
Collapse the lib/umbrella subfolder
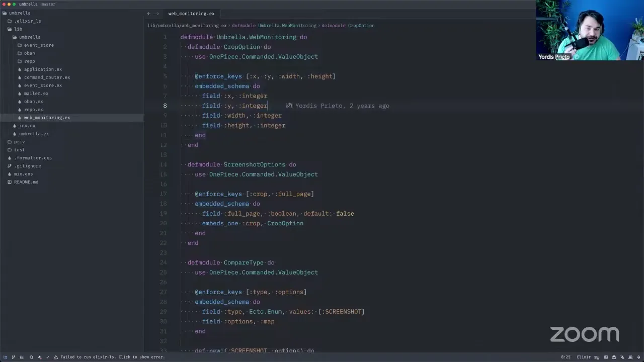[30, 37]
